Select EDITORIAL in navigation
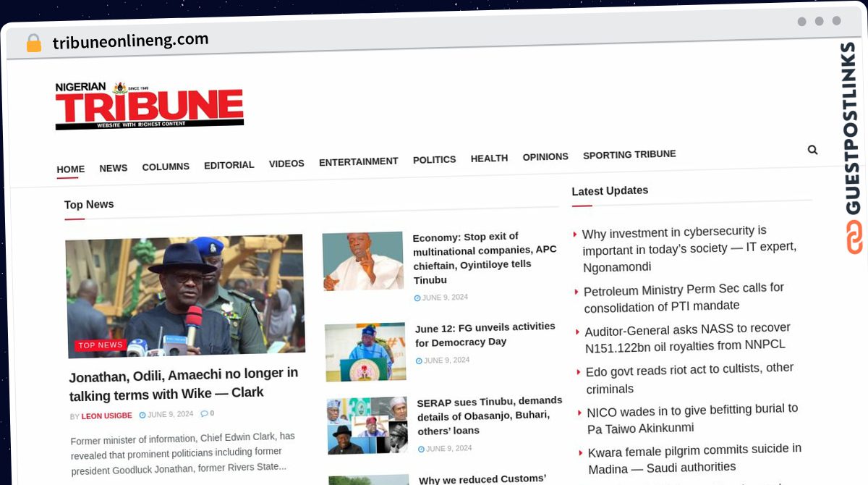 [x=229, y=165]
